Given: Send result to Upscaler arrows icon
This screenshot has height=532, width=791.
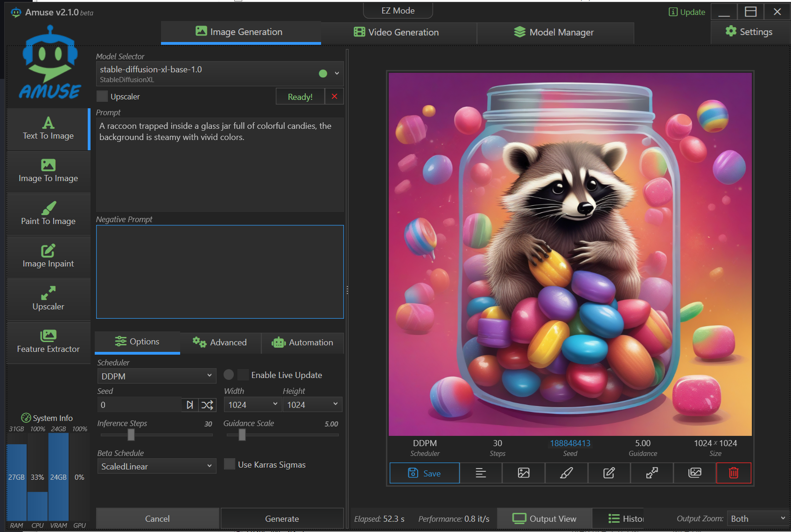Looking at the screenshot, I should tap(651, 473).
